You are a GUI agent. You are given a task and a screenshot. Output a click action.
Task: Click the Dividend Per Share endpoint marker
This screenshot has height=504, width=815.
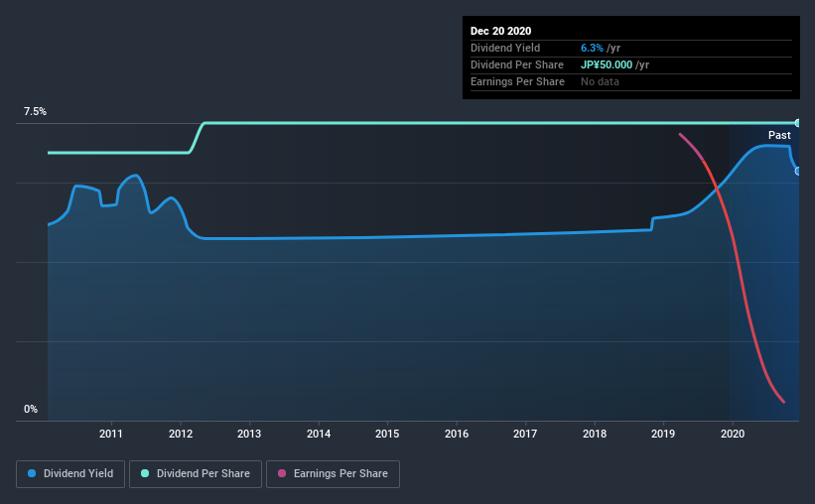point(798,123)
